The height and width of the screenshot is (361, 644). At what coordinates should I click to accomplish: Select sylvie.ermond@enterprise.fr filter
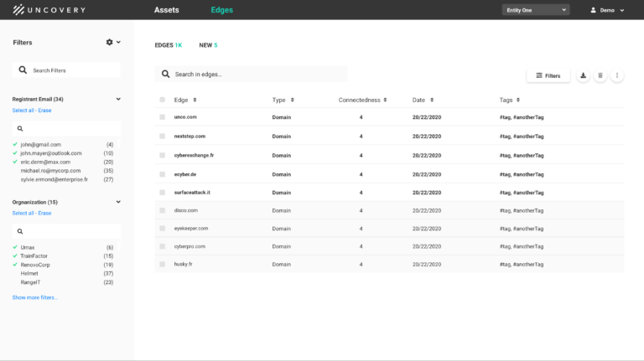click(x=55, y=179)
